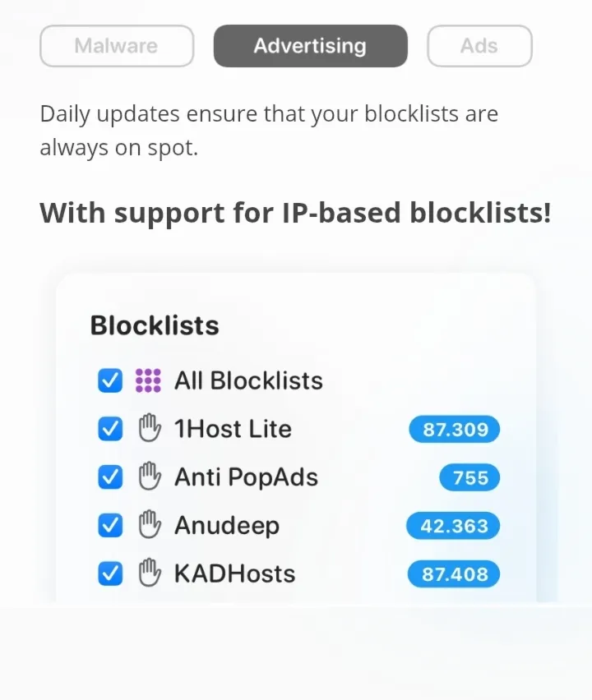Screen dimensions: 592x700
Task: Click the purple grid icon beside All Blocklists
Action: [x=148, y=380]
